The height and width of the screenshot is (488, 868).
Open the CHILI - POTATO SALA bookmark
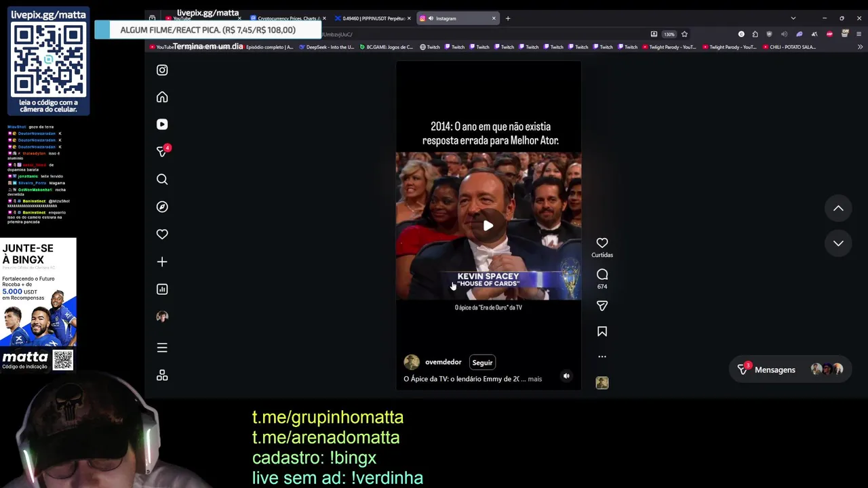789,47
